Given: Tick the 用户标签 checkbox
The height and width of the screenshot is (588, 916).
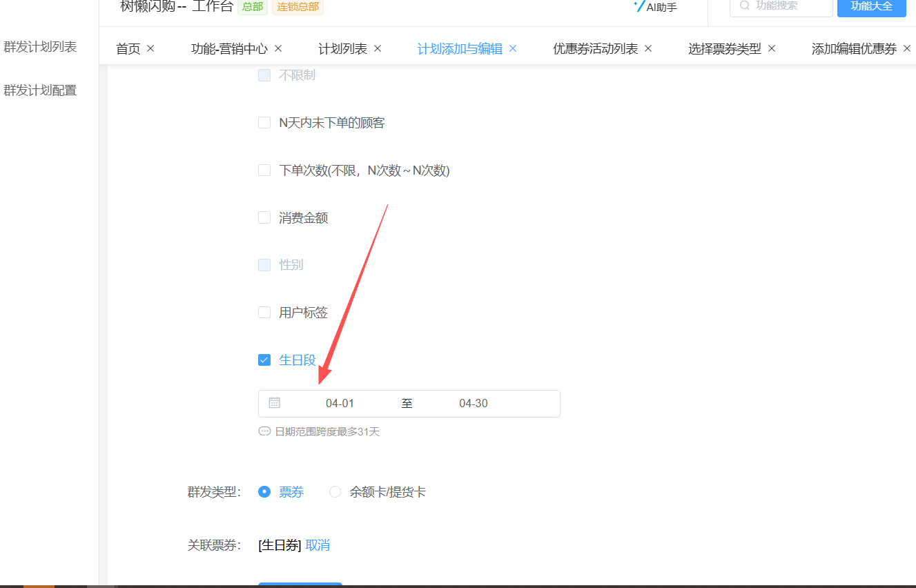Looking at the screenshot, I should tap(264, 313).
